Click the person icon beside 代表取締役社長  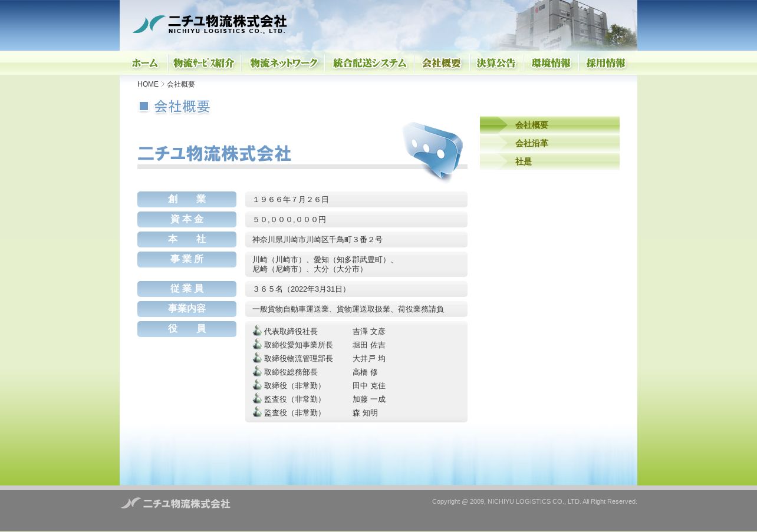pos(257,331)
